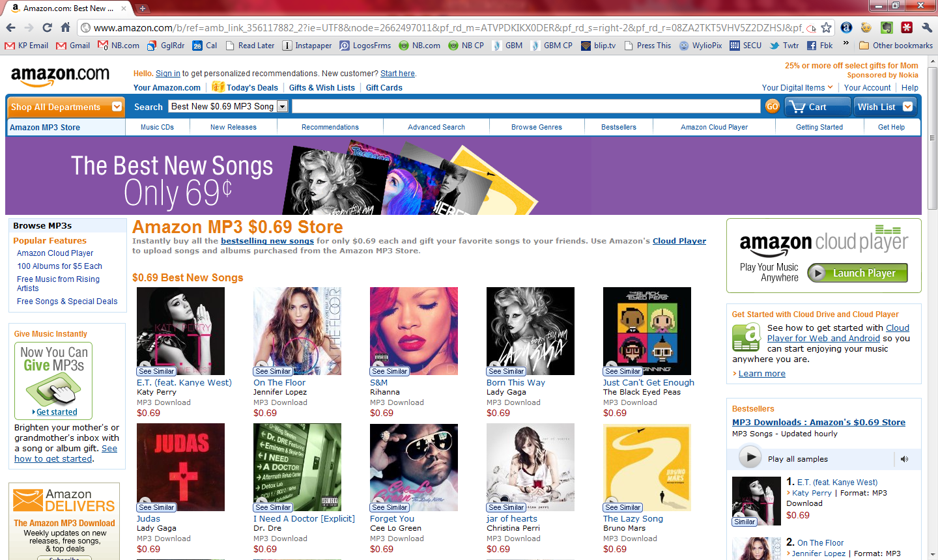Click the Best New Songs 69¢ banner
This screenshot has height=560, width=938.
tap(463, 175)
